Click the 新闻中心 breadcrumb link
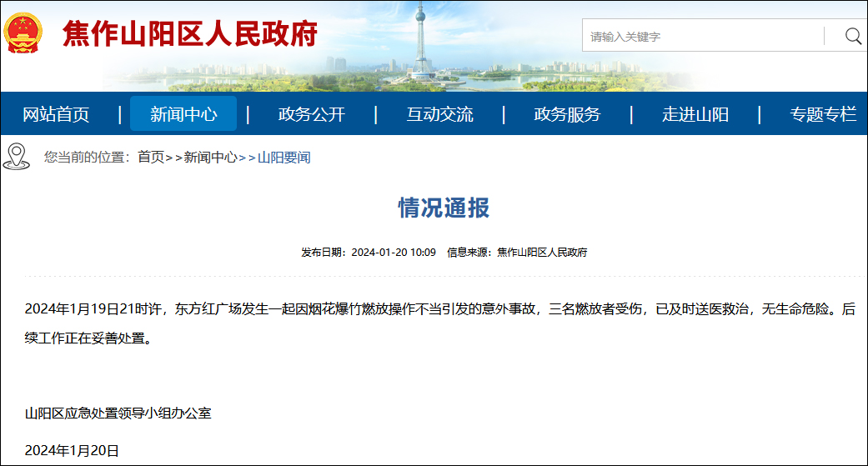 210,158
